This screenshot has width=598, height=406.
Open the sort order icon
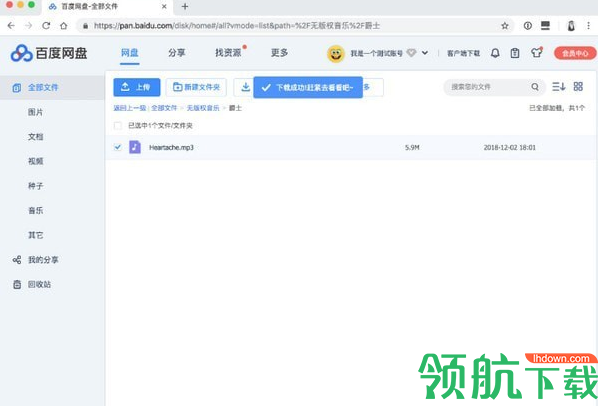tap(558, 87)
